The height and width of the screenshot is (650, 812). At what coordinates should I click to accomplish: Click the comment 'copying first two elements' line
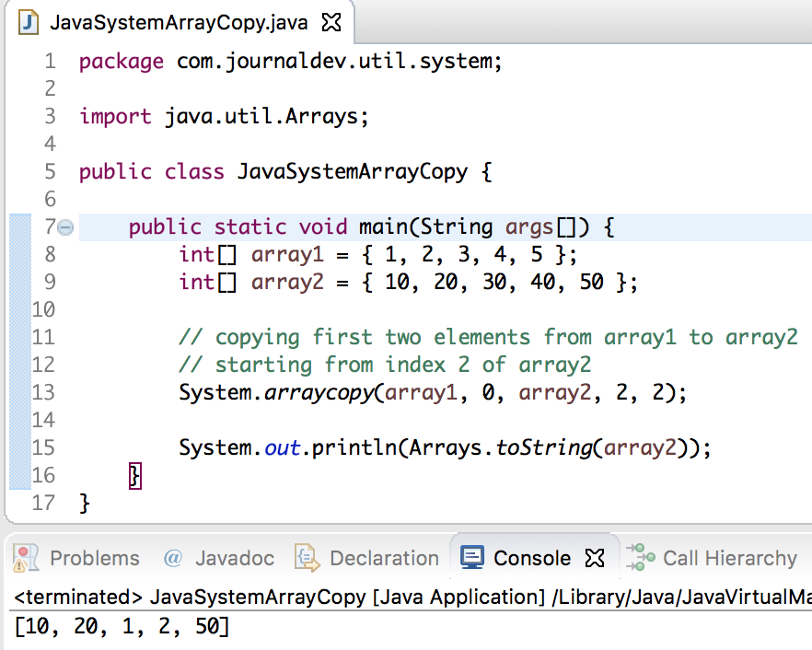click(488, 338)
